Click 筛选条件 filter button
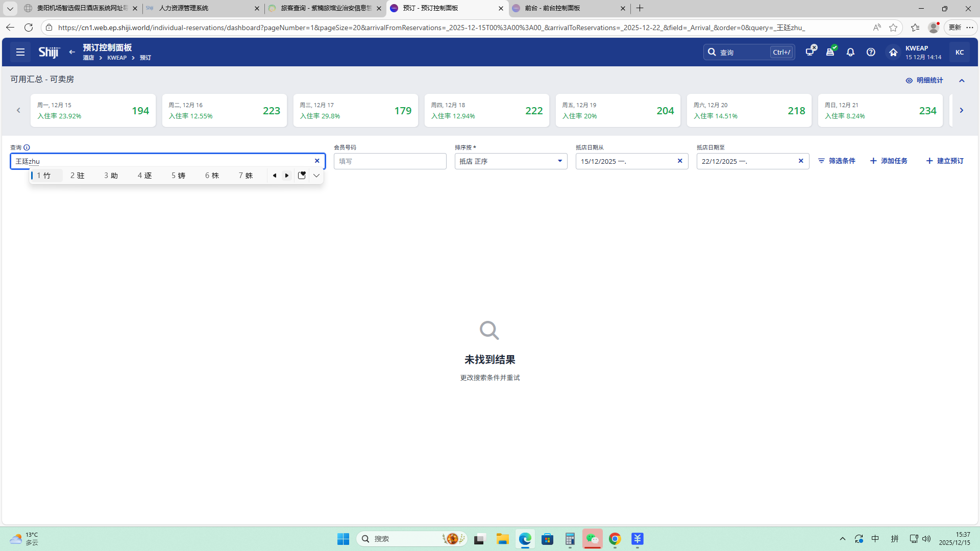Image resolution: width=980 pixels, height=551 pixels. click(837, 161)
